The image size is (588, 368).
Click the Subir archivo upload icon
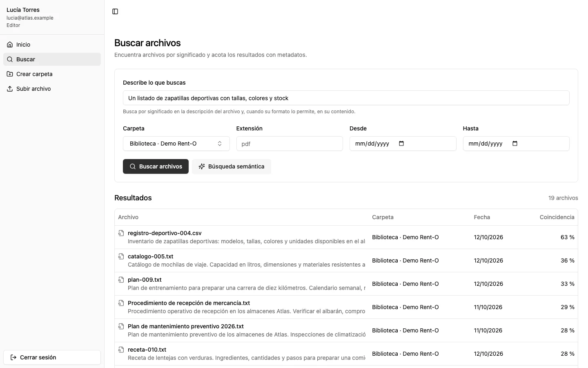[10, 89]
